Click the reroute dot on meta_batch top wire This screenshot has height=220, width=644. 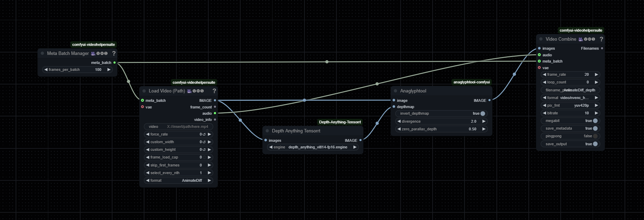coord(327,62)
